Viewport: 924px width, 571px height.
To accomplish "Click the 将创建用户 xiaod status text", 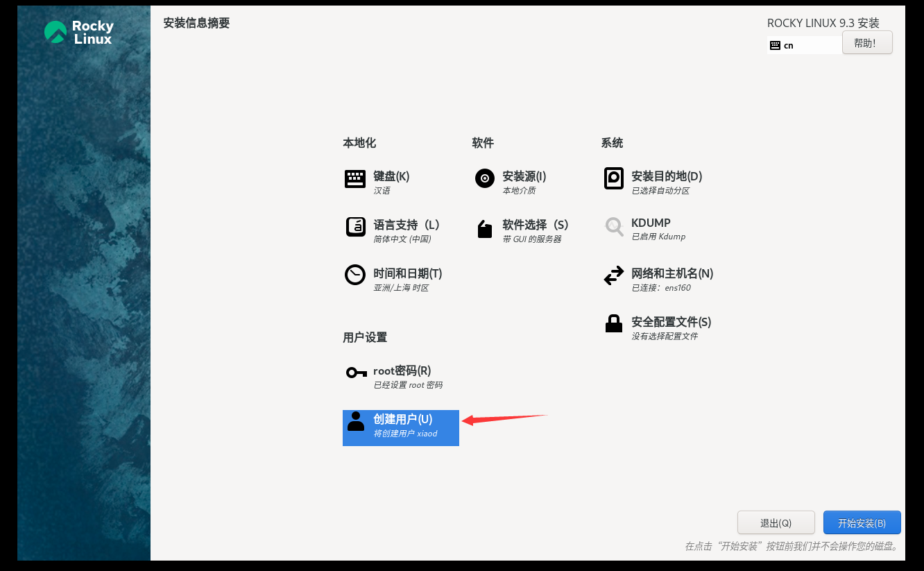I will tap(406, 434).
